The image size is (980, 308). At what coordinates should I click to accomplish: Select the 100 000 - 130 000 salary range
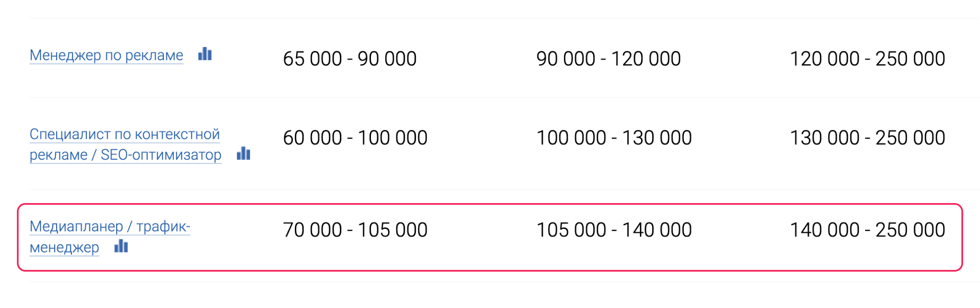click(614, 138)
